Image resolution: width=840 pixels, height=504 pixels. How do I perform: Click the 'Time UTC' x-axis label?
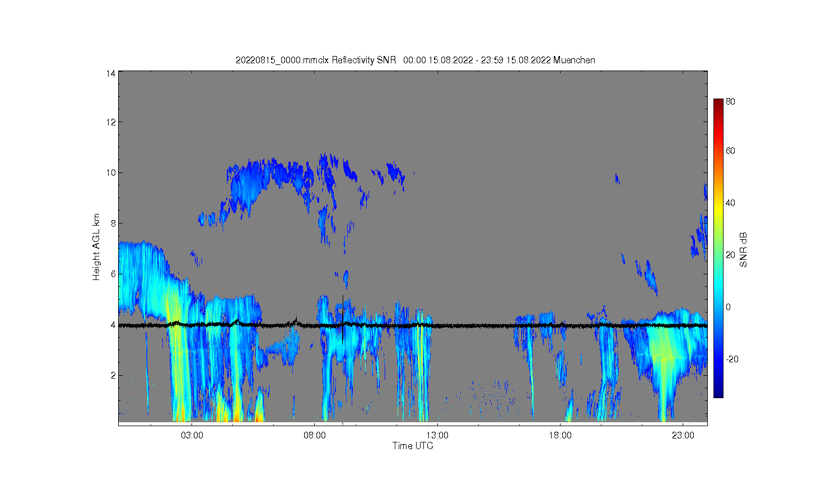413,446
